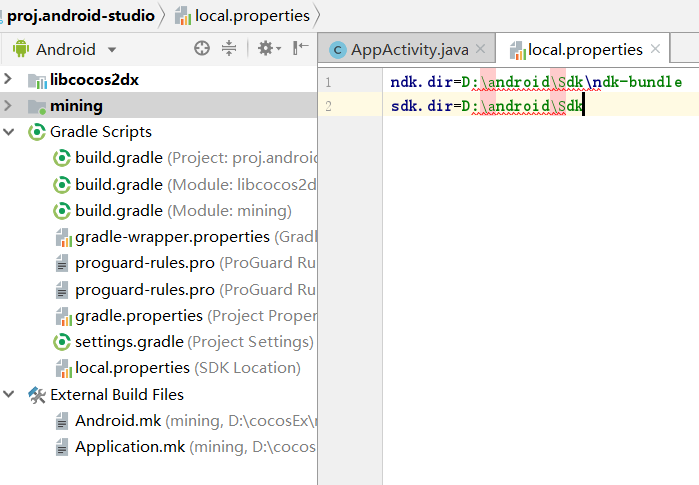Click the collapse all icon in project panel
The image size is (699, 485).
tap(229, 48)
